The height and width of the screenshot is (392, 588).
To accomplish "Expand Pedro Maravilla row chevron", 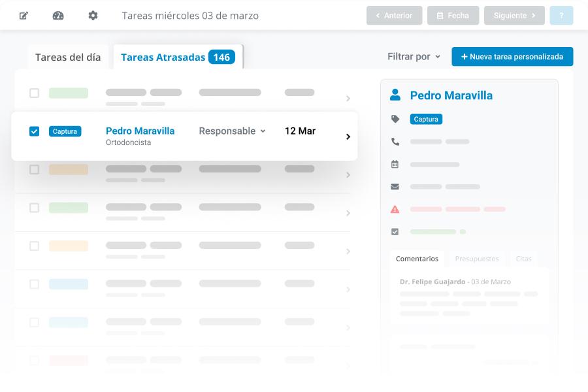I will (348, 137).
